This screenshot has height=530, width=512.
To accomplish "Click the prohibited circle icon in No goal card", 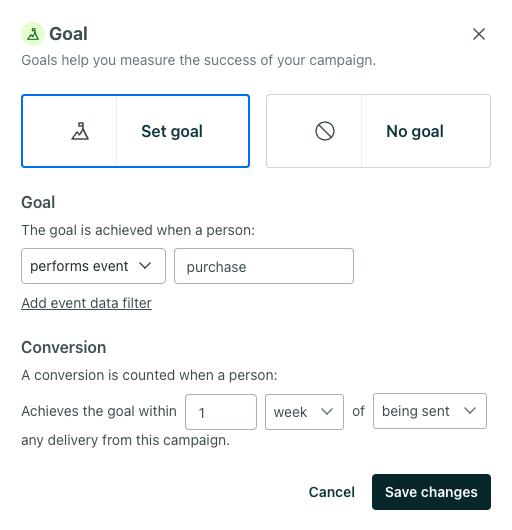I will 325,131.
